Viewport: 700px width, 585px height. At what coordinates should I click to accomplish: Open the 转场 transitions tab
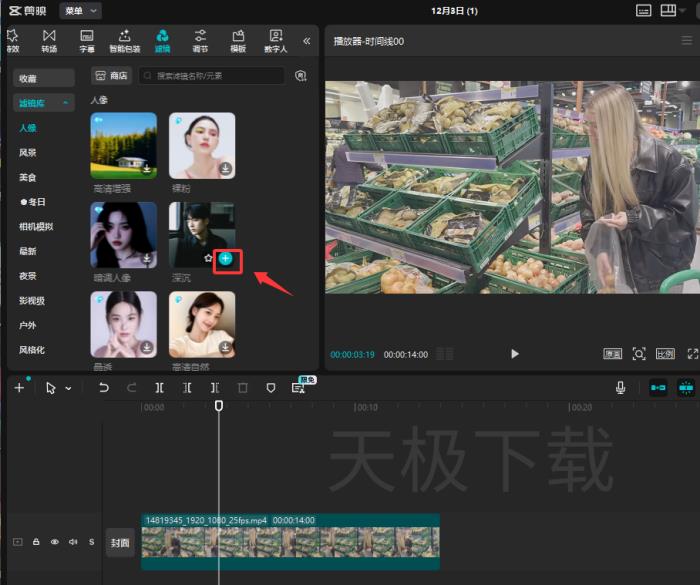click(49, 40)
